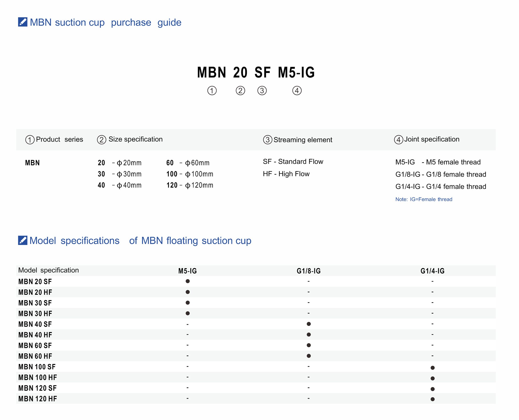Viewport: 519px width, 420px height.
Task: Click the Note: IG=Female thread text
Action: pos(424,199)
